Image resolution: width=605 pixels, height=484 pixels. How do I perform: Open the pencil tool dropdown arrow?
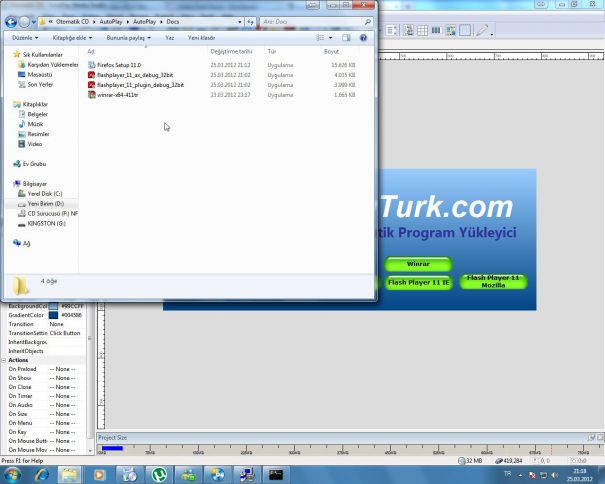pos(492,34)
